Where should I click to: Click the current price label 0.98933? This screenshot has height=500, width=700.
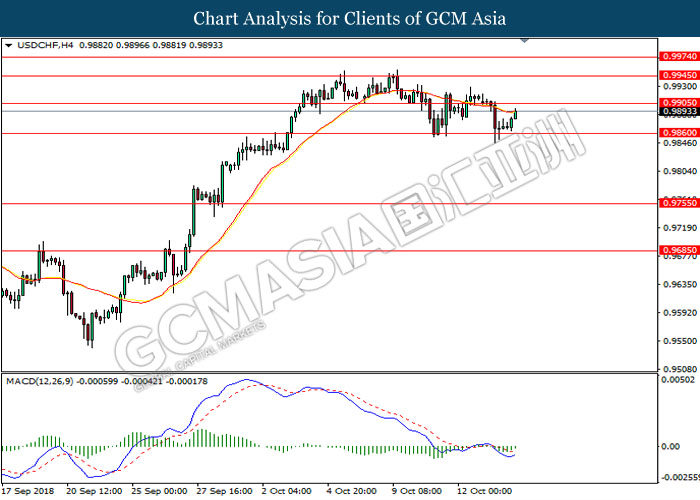pos(679,111)
